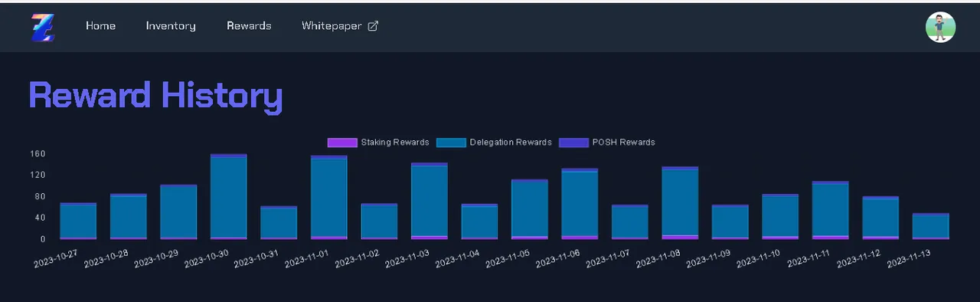Screen dimensions: 980x302
Task: Click the 2023-11-13 axis date label
Action: click(x=908, y=258)
